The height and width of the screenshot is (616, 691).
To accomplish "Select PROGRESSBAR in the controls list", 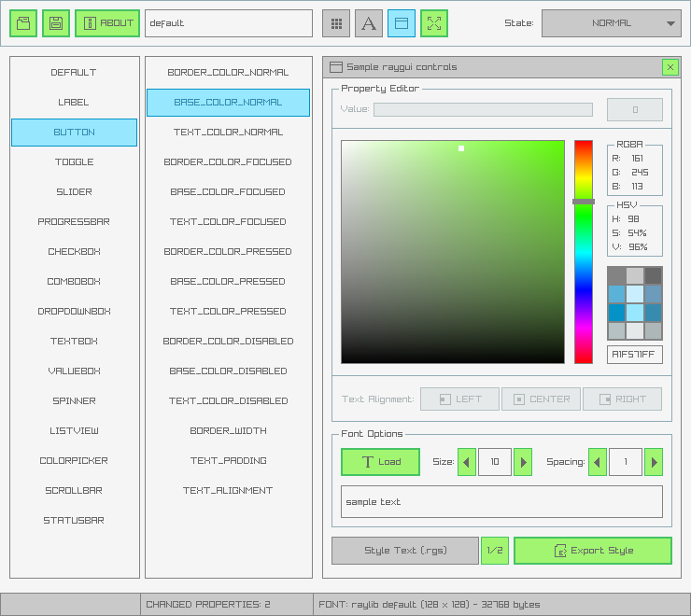I will pos(74,221).
